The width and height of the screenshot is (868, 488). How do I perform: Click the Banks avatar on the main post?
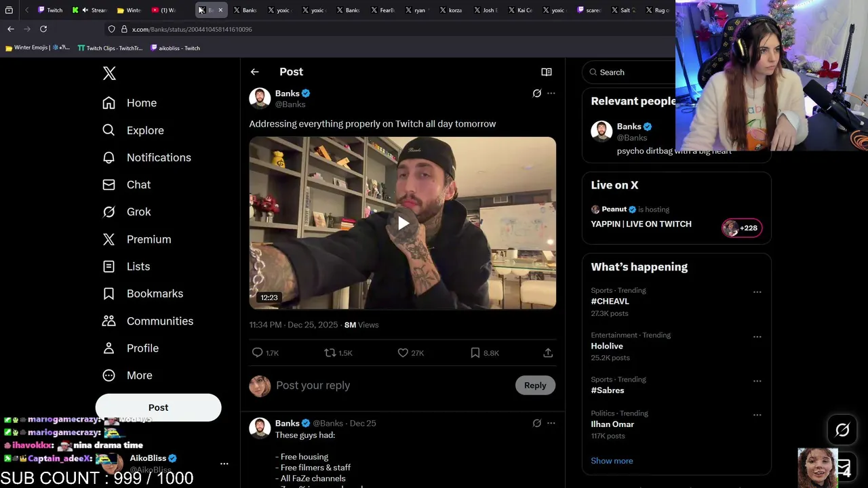[x=260, y=98]
